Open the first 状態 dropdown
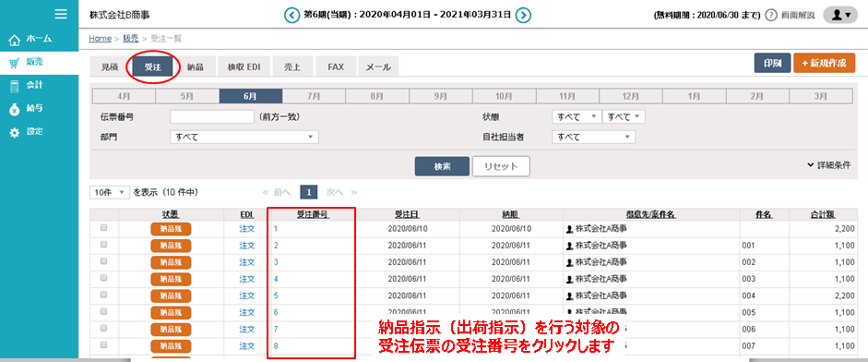 [577, 117]
